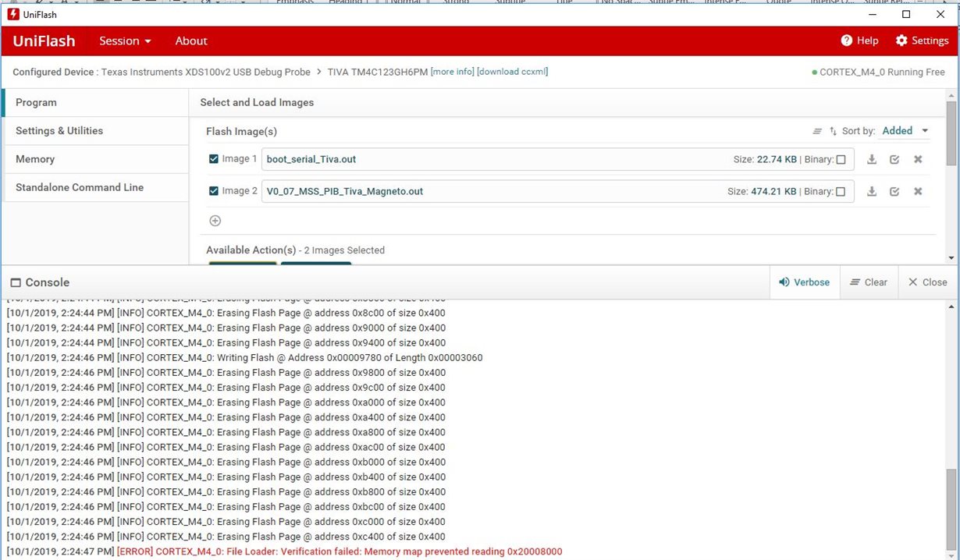Verify Image 1 using the check icon
This screenshot has height=560, width=960.
point(894,159)
